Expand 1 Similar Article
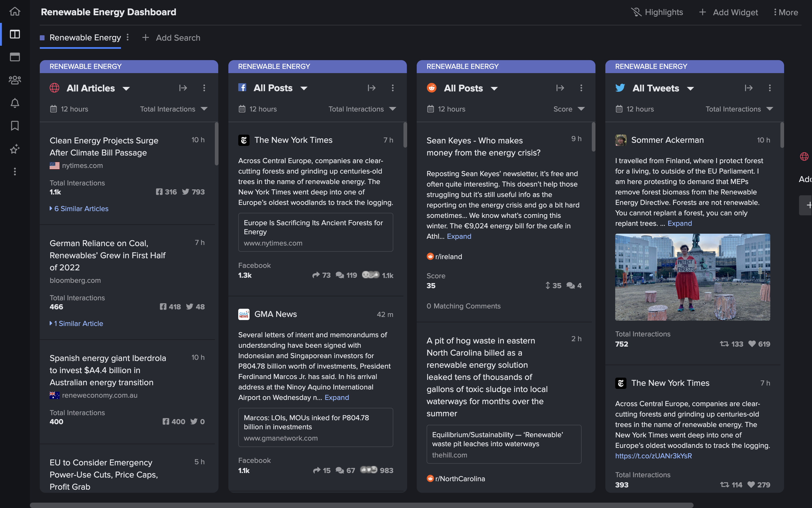812x508 pixels. [76, 323]
